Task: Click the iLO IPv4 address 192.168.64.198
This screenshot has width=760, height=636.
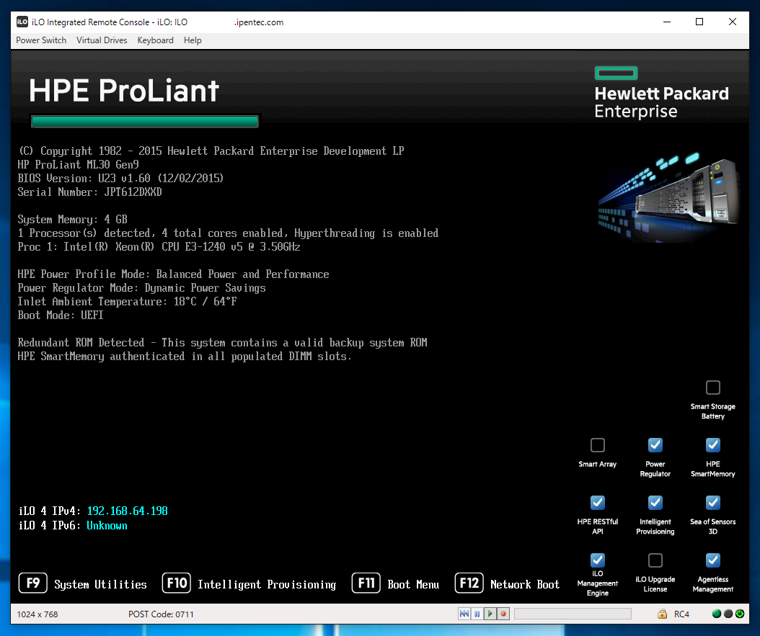Action: (127, 511)
